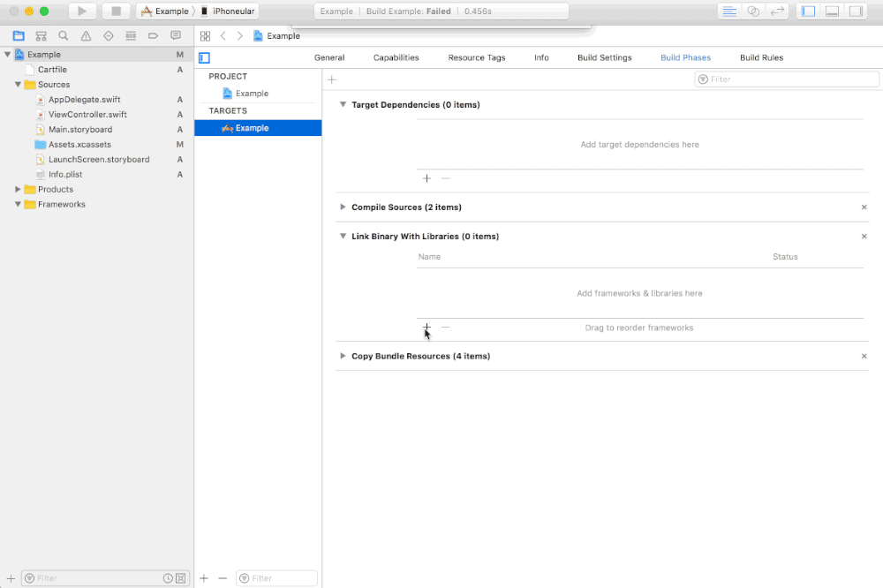This screenshot has height=588, width=883.
Task: Open the Report navigator speech-bubble icon
Action: tap(176, 36)
